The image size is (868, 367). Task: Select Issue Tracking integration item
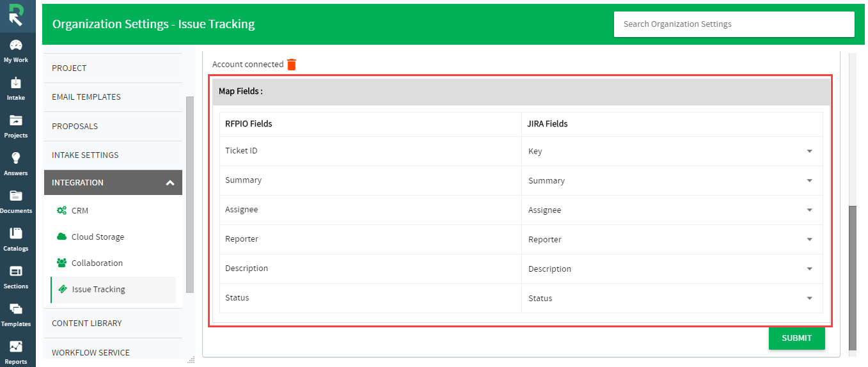coord(113,290)
